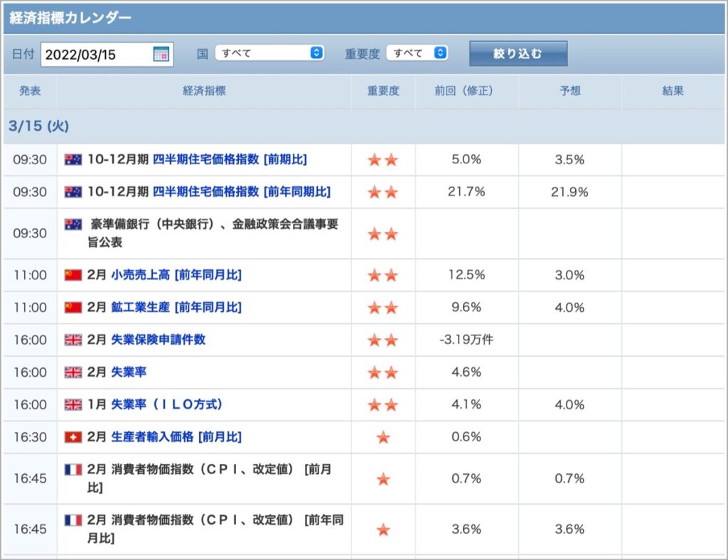The height and width of the screenshot is (560, 728).
Task: Click UK flag on ILO方式 row
Action: pos(73,404)
